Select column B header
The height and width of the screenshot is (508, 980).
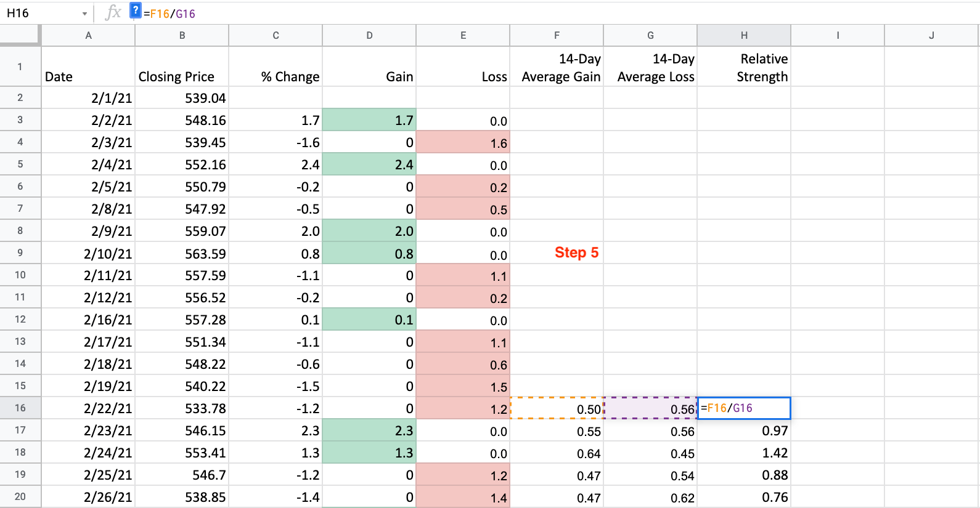click(x=182, y=35)
